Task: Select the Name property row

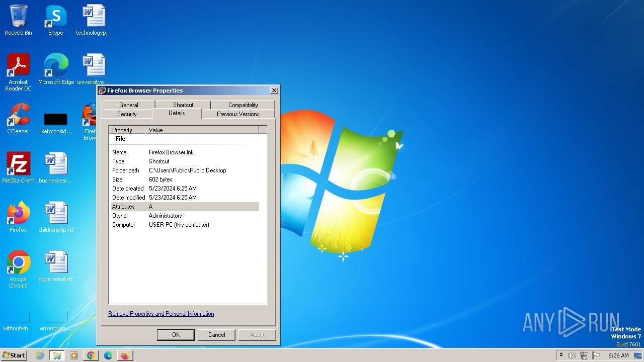Action: click(185, 152)
